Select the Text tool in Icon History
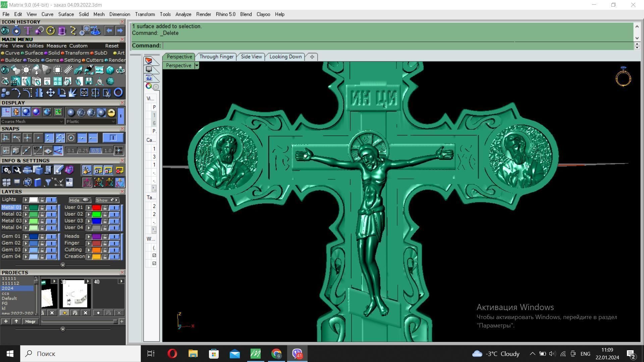This screenshot has height=362, width=644. coord(28,31)
